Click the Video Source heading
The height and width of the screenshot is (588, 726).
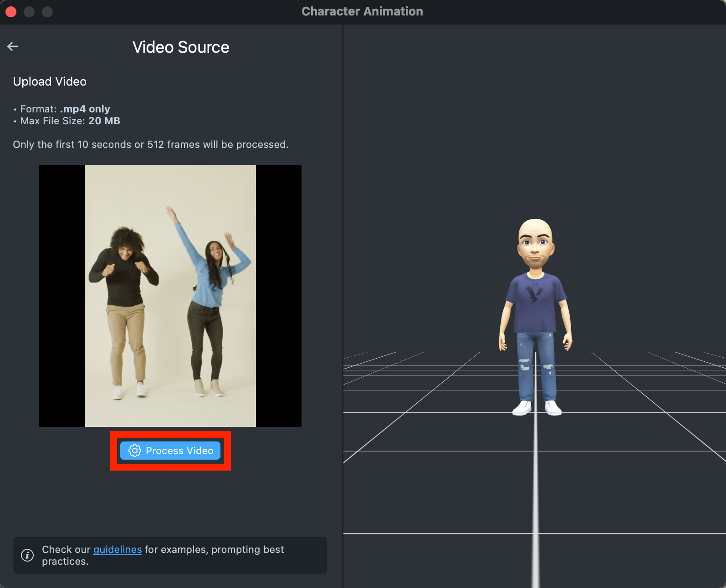[181, 47]
